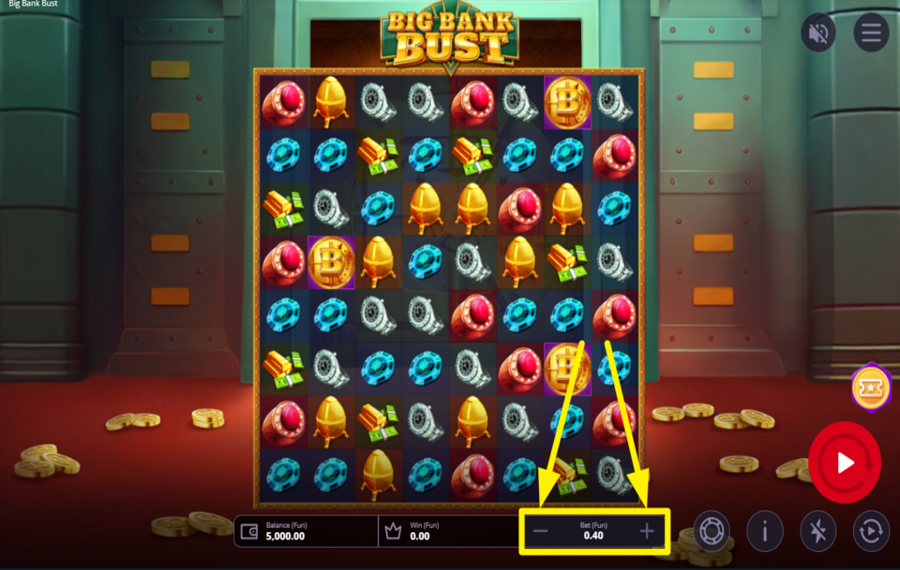Click the Win 0.00 amount
This screenshot has width=900, height=570.
pos(420,536)
